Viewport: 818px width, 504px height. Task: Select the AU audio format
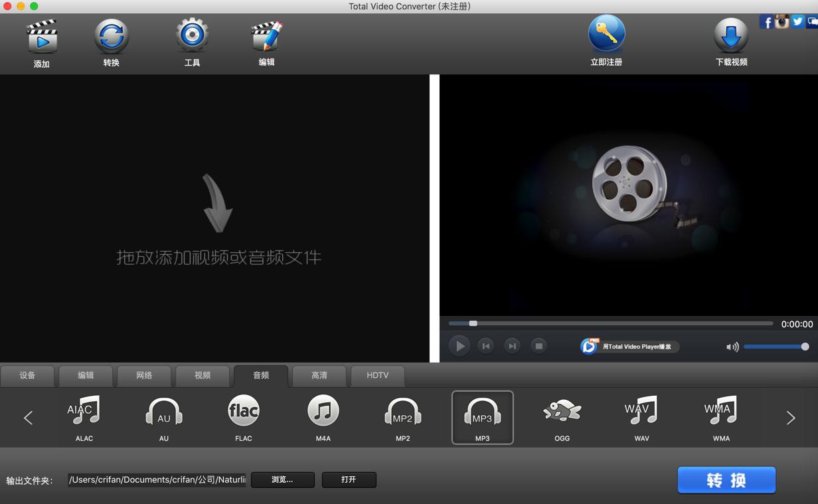click(164, 418)
